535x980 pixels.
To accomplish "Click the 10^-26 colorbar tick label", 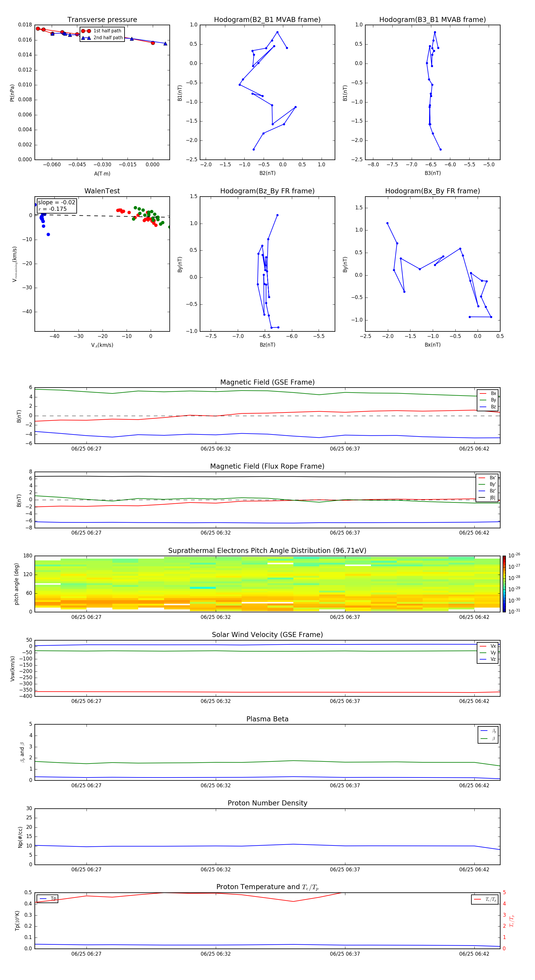I will pos(514,555).
